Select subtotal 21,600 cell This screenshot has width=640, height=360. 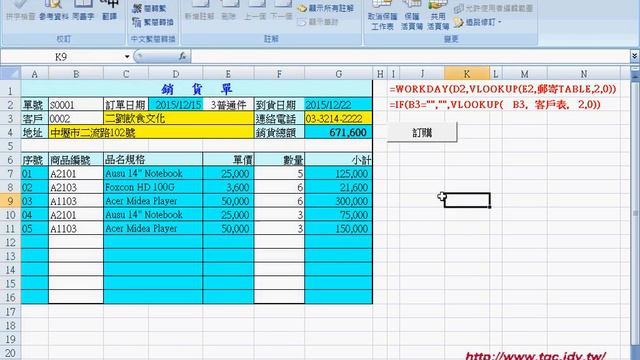pos(338,187)
